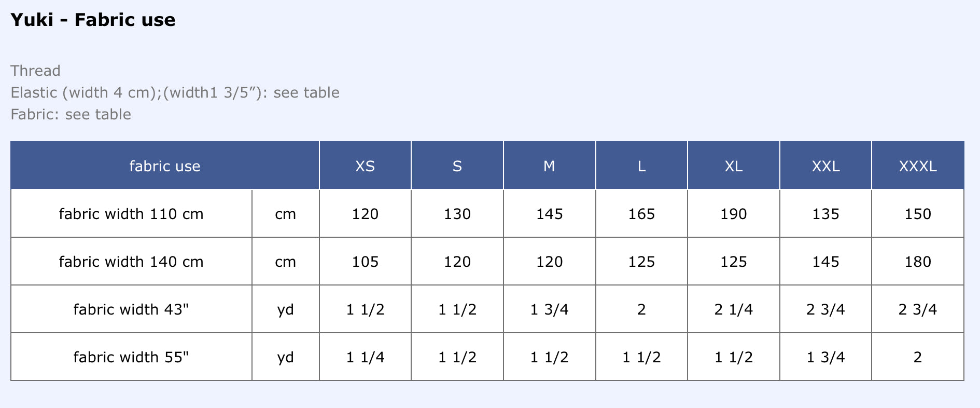Click the 2 1/4 yard value cell
The width and height of the screenshot is (980, 408).
(733, 309)
